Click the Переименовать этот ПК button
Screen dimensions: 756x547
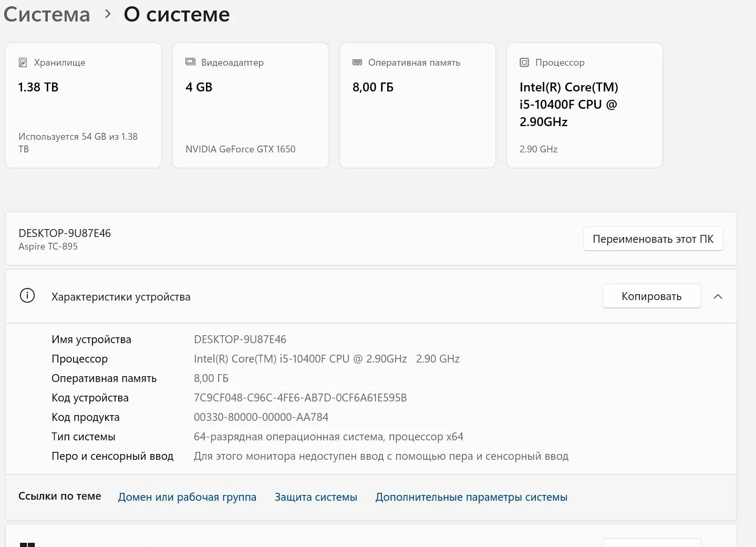(x=653, y=239)
